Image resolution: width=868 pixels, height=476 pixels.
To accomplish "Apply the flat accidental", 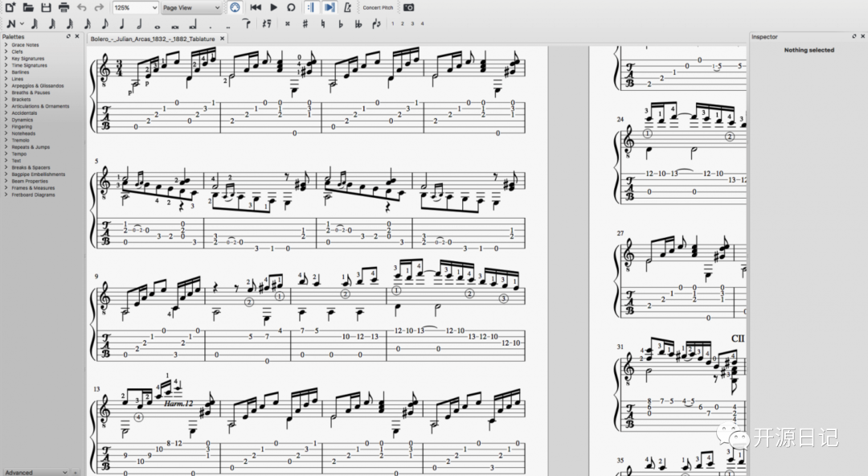I will [341, 24].
